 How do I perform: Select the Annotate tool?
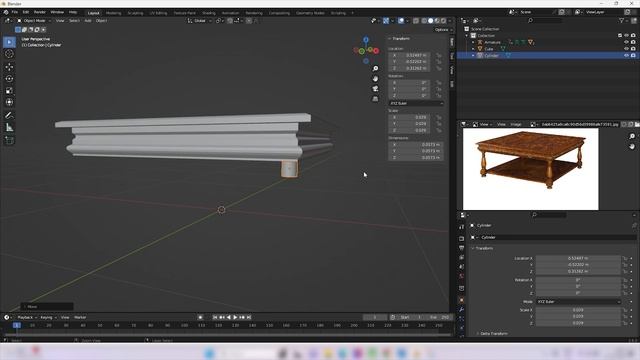[9, 116]
